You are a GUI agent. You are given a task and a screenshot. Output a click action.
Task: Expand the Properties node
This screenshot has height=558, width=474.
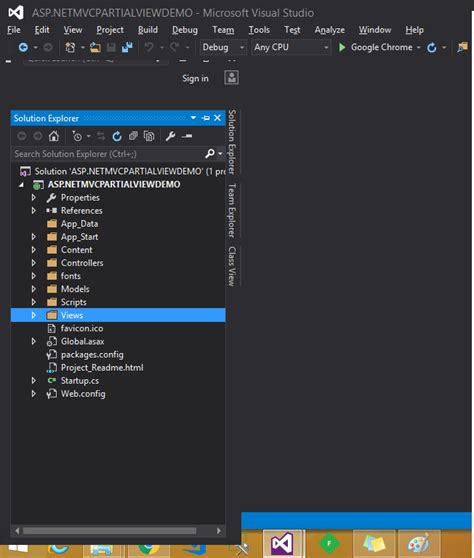pyautogui.click(x=33, y=198)
